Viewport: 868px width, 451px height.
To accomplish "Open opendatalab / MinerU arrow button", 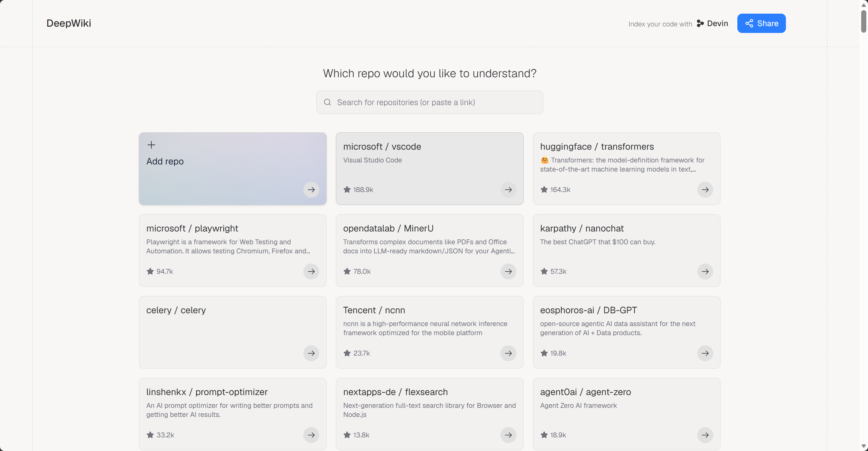I will coord(508,272).
